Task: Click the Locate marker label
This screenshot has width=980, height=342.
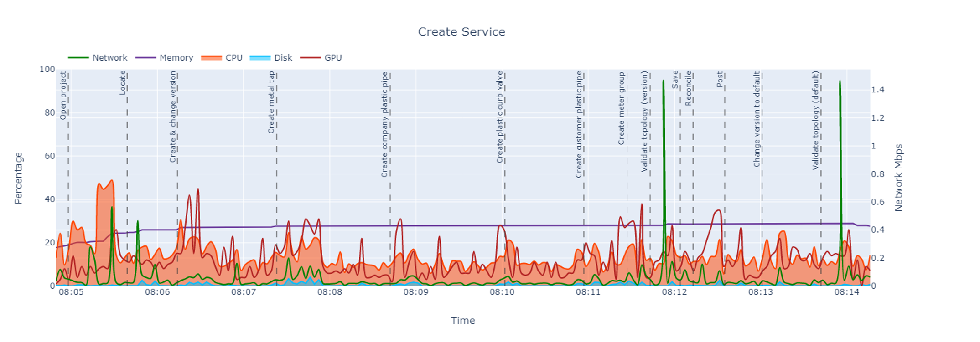Action: pyautogui.click(x=122, y=83)
